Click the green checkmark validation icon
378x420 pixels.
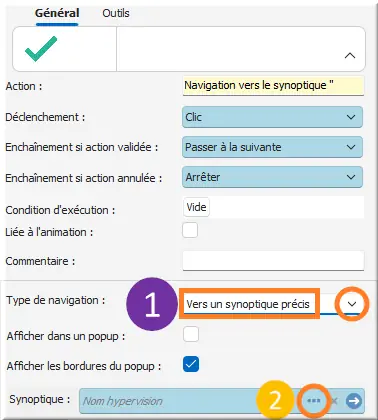coord(41,49)
